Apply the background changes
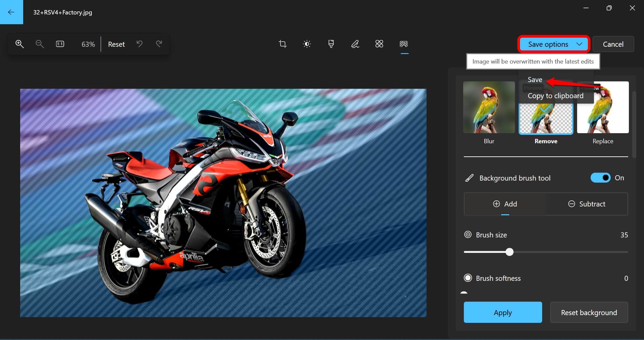 click(x=503, y=312)
